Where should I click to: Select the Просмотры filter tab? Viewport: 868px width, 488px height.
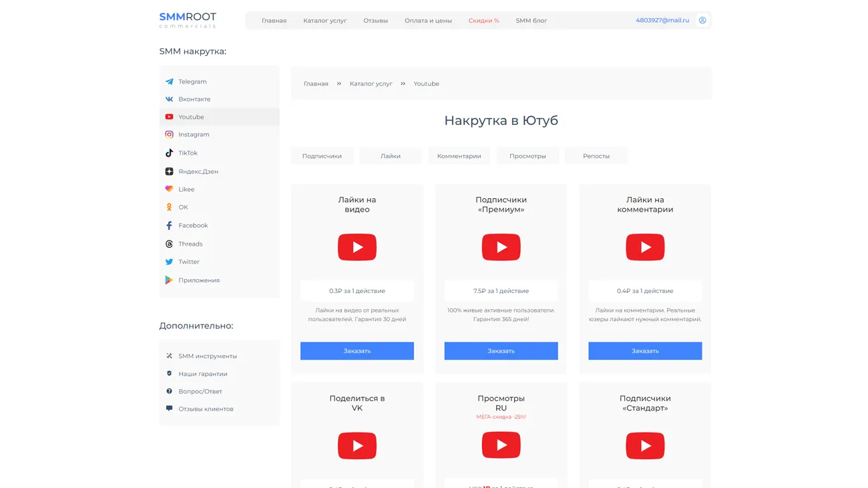pyautogui.click(x=527, y=156)
